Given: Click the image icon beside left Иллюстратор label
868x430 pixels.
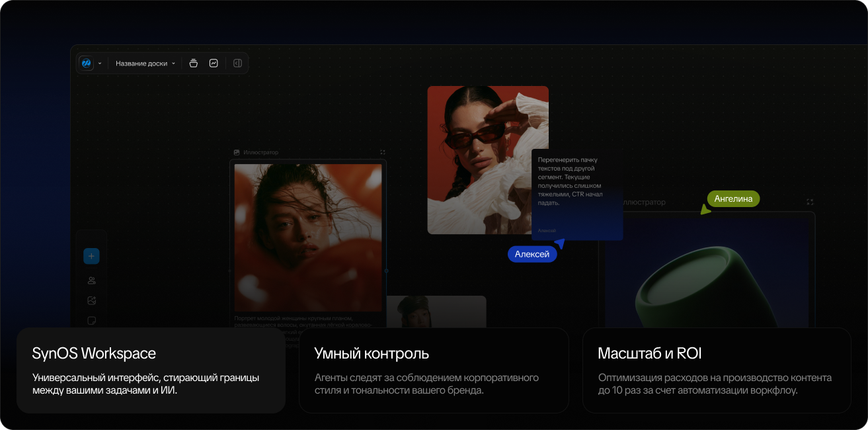Looking at the screenshot, I should (237, 152).
